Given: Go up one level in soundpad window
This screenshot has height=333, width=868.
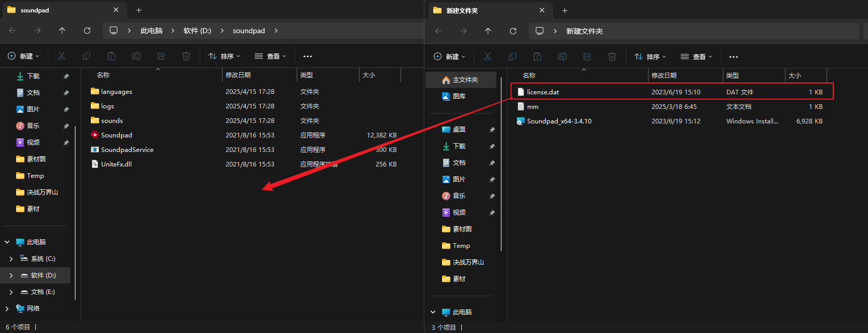Looking at the screenshot, I should 62,31.
